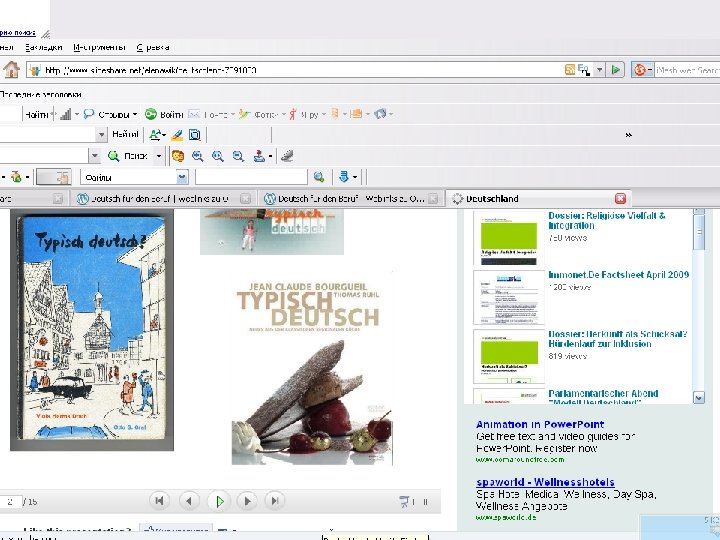The height and width of the screenshot is (540, 720).
Task: Expand the second toolbar search combo box
Action: tap(101, 135)
